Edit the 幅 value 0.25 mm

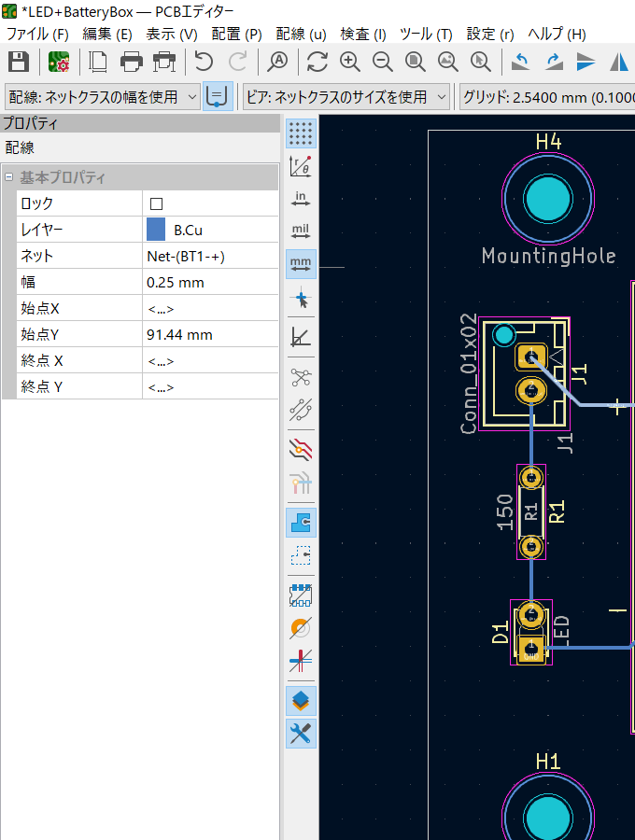click(x=211, y=282)
